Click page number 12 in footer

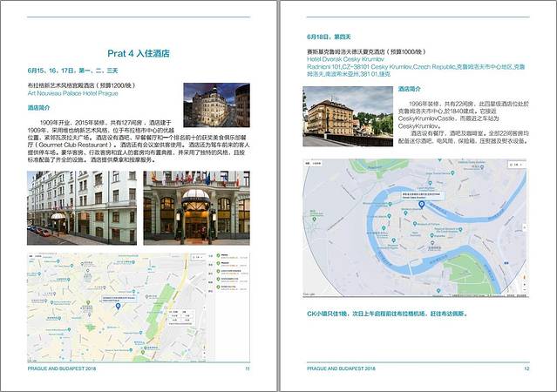526,368
